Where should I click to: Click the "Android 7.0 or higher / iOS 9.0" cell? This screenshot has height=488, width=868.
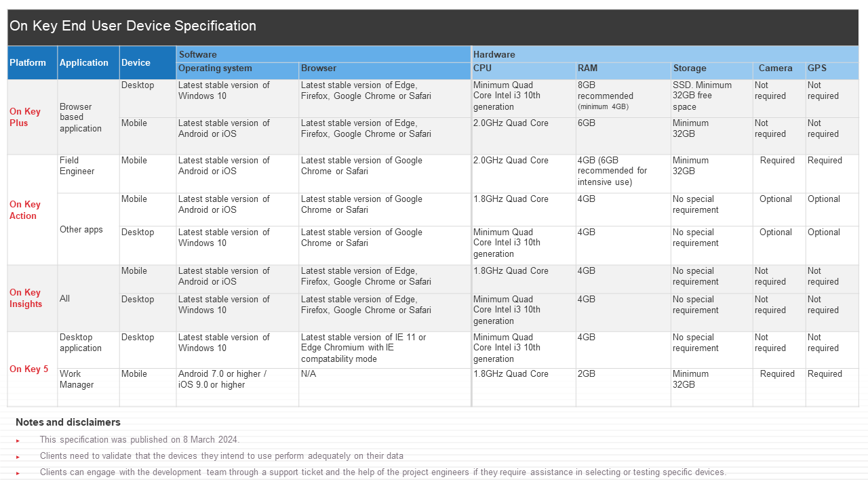point(237,387)
